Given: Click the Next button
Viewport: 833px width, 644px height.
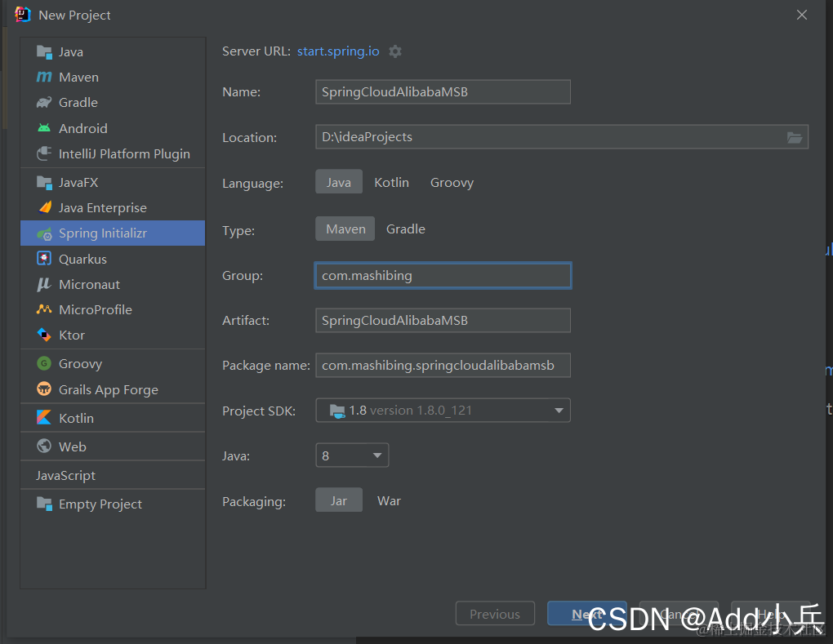Looking at the screenshot, I should [x=587, y=614].
